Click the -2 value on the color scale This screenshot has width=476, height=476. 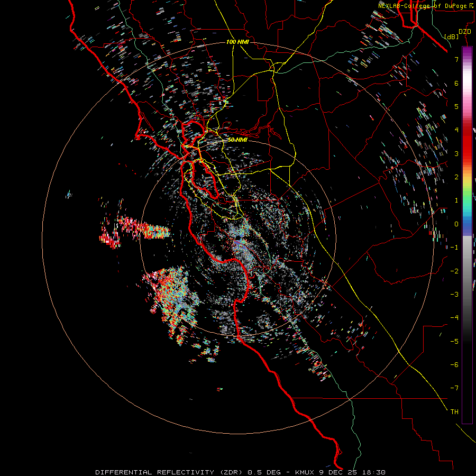point(454,271)
